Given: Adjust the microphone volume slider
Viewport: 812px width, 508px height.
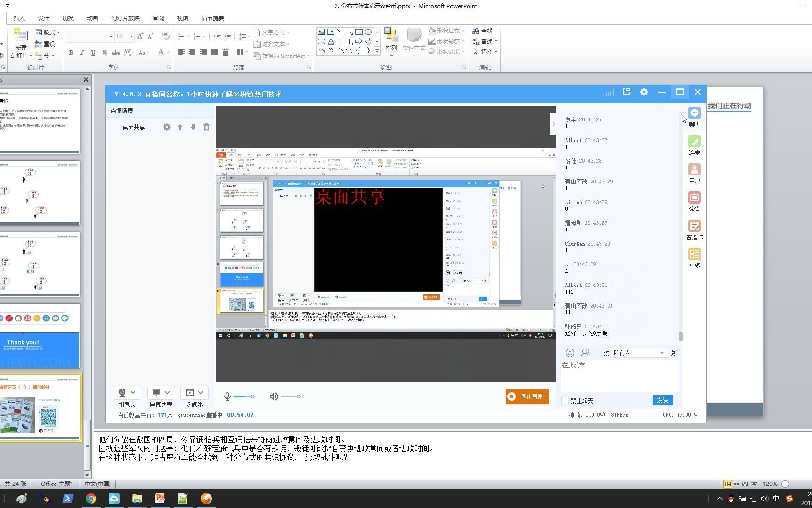Looking at the screenshot, I should point(244,397).
